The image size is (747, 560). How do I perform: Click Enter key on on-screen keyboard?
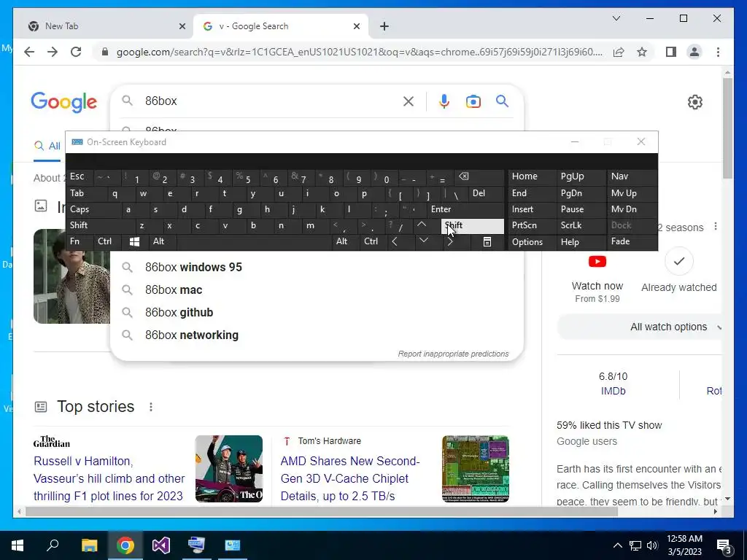click(x=465, y=209)
